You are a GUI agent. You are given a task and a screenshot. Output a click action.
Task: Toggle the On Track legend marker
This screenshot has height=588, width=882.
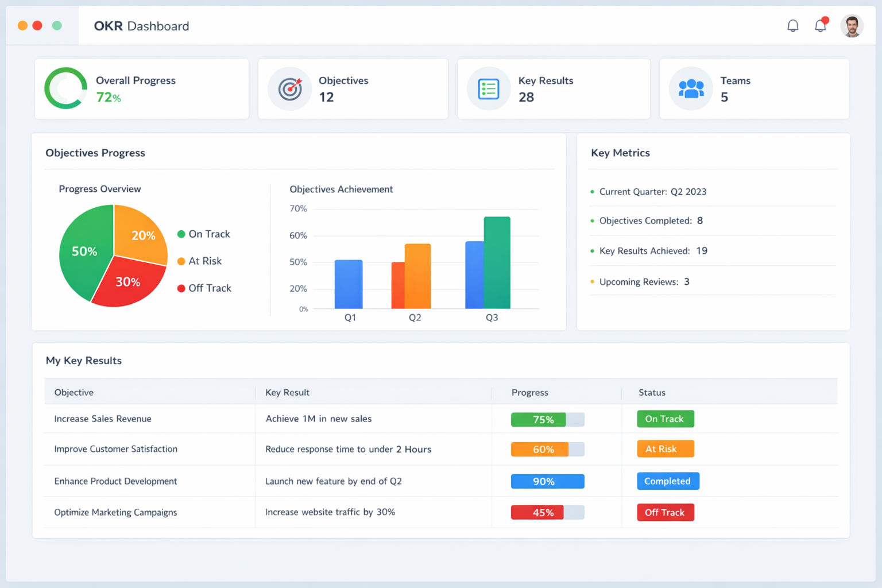pos(181,234)
